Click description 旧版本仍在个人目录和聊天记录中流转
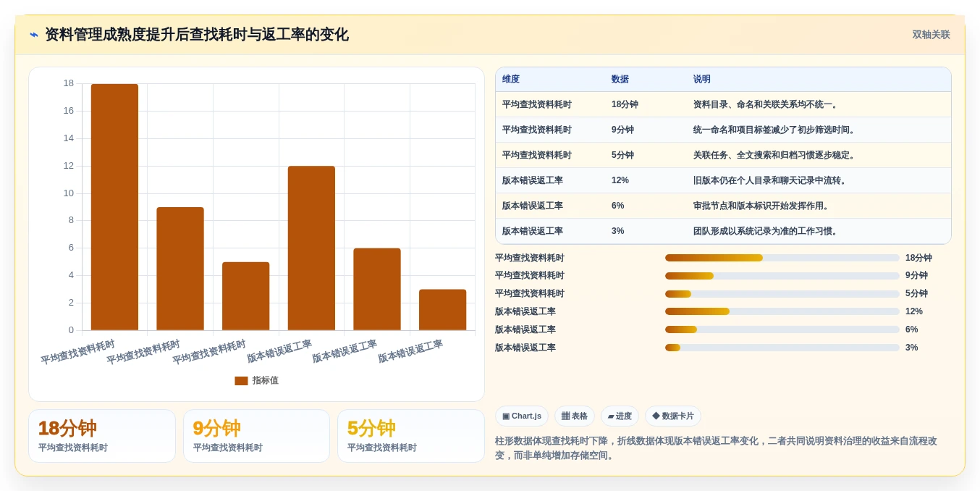This screenshot has width=980, height=491. pyautogui.click(x=772, y=180)
